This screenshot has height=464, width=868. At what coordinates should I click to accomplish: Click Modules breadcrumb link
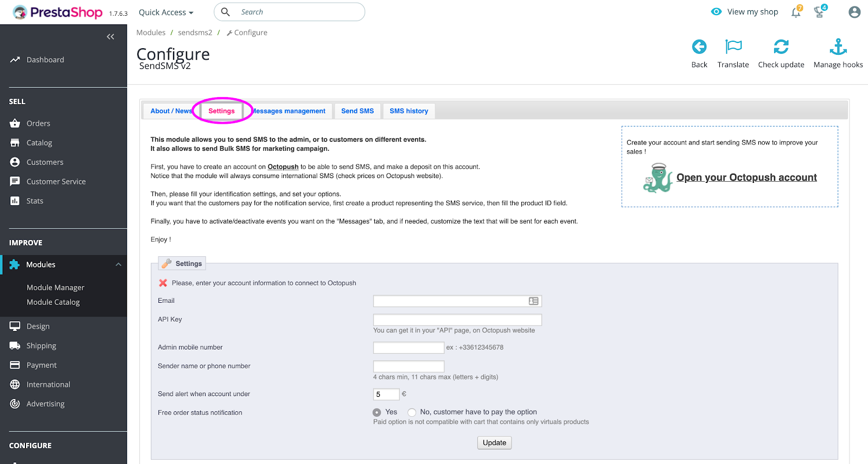pos(151,33)
